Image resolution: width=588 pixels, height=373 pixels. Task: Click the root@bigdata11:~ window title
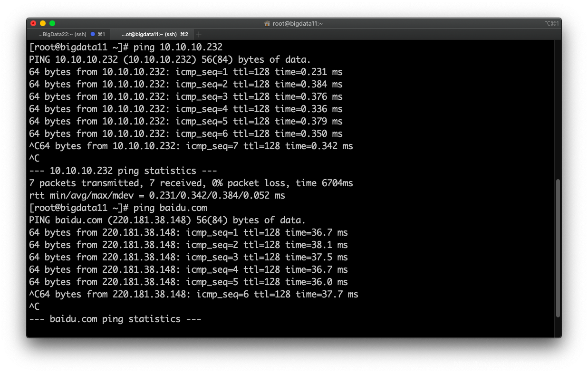click(298, 23)
